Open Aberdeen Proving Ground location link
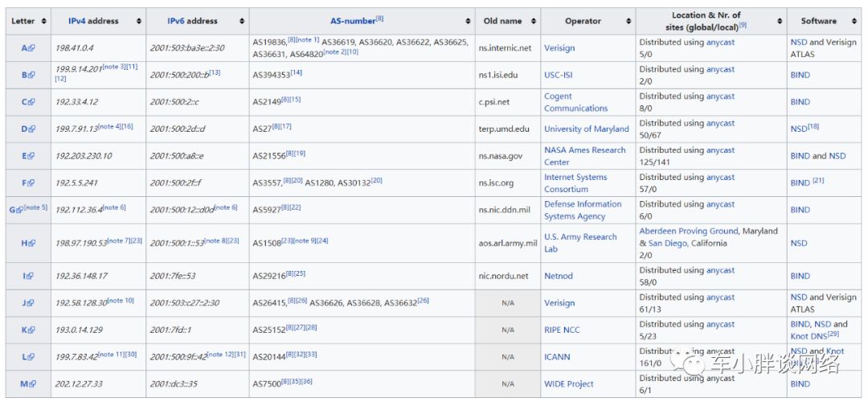The image size is (868, 402). (689, 232)
